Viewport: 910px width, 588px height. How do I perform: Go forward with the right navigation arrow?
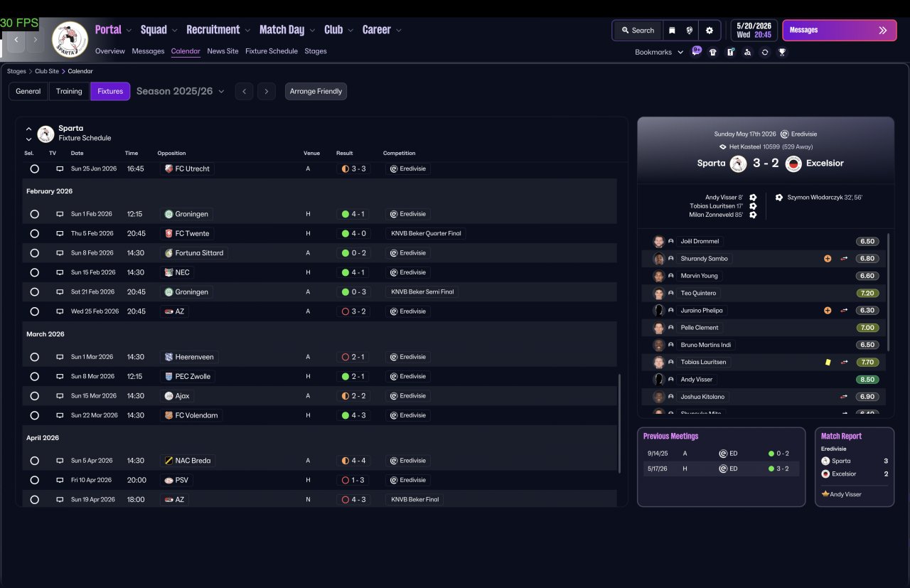tap(35, 41)
